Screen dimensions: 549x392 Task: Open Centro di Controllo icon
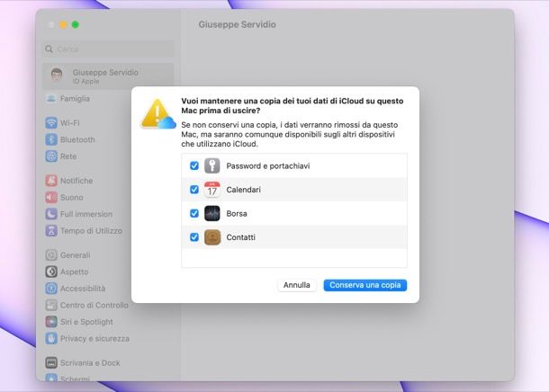click(x=51, y=305)
